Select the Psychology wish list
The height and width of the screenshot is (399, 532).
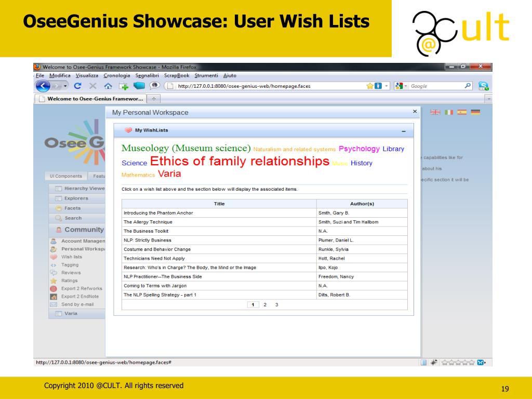click(x=359, y=149)
